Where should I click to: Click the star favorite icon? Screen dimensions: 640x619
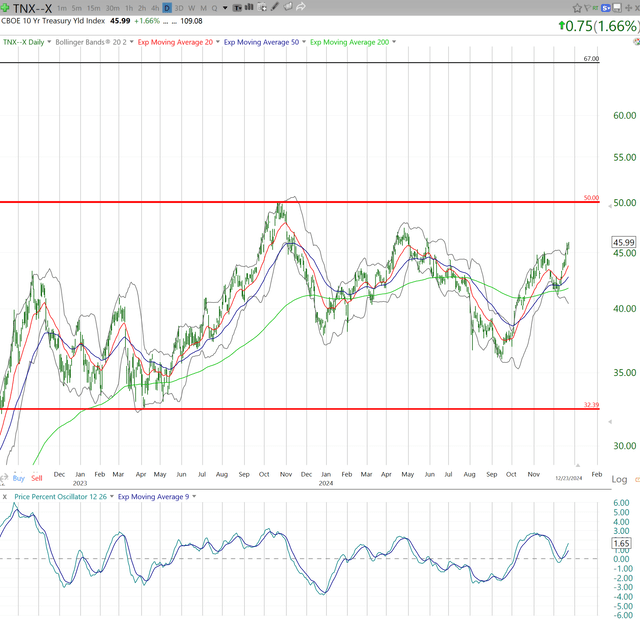pyautogui.click(x=577, y=8)
